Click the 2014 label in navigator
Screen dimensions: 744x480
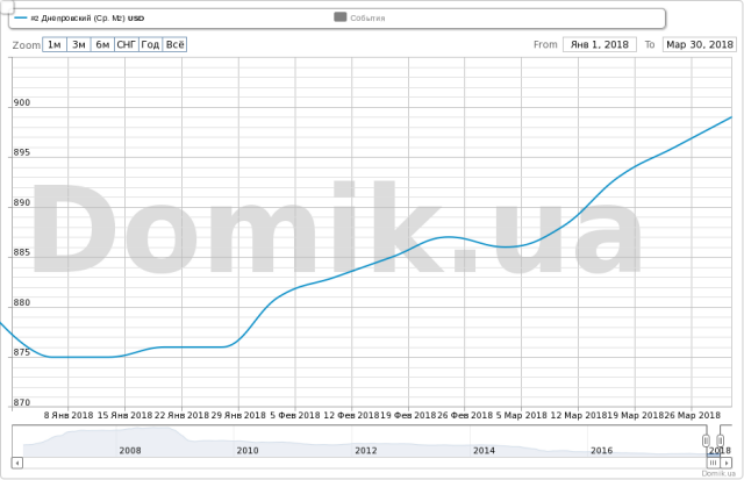(x=484, y=451)
